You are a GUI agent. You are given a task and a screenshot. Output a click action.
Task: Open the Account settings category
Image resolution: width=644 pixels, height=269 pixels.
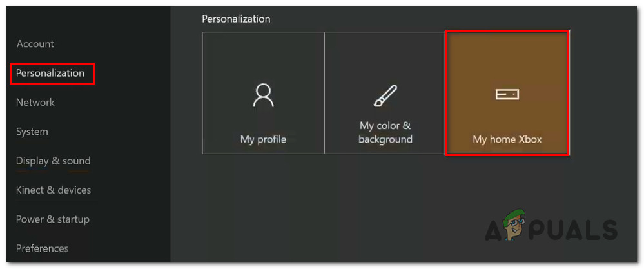tap(35, 44)
